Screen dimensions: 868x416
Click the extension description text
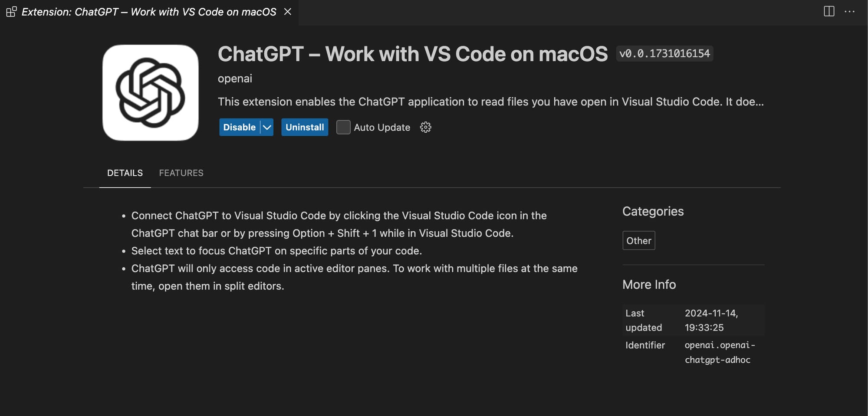coord(490,102)
